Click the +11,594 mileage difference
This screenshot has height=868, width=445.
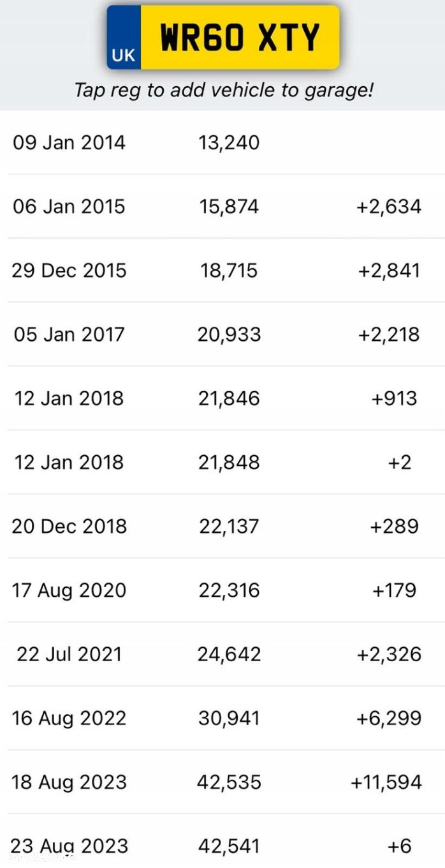click(x=386, y=782)
